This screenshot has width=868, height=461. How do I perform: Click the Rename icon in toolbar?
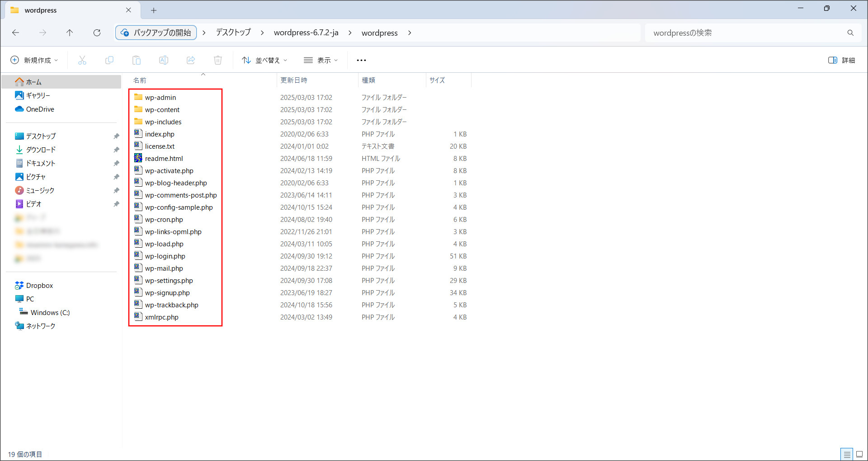(x=164, y=60)
